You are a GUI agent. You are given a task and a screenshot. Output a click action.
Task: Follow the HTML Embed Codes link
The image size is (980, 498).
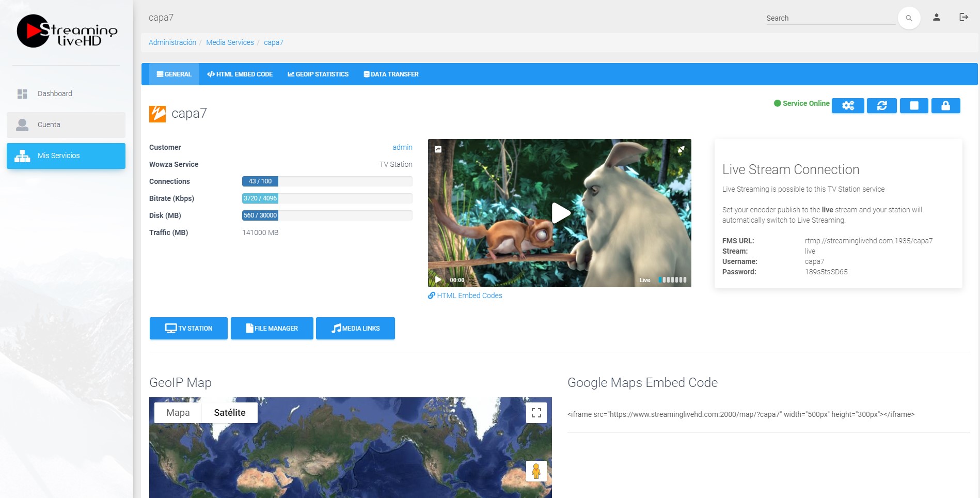[x=469, y=295]
